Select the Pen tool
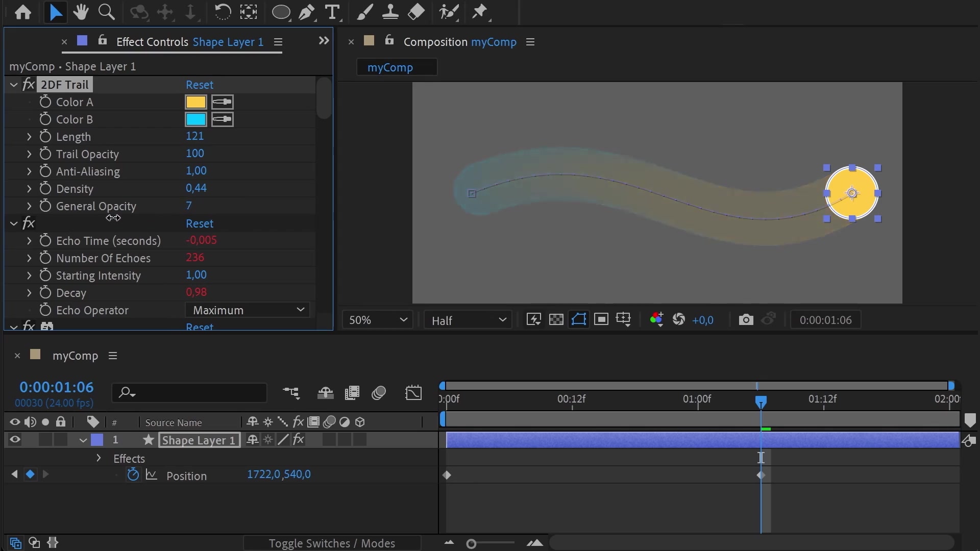This screenshot has width=980, height=551. pos(307,12)
